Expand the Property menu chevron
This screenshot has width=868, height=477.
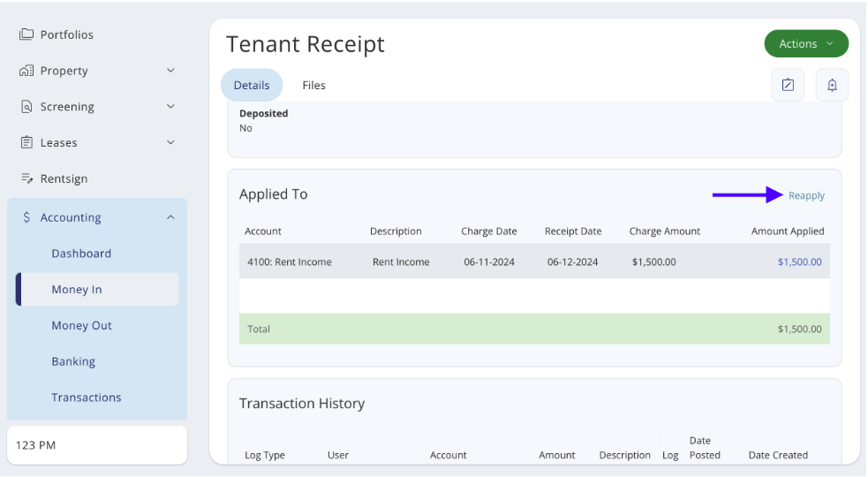(170, 71)
